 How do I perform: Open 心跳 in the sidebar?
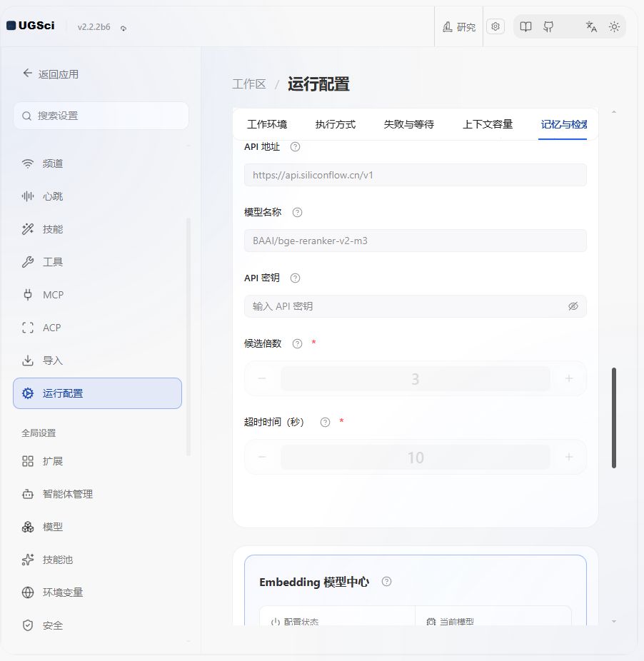97,196
